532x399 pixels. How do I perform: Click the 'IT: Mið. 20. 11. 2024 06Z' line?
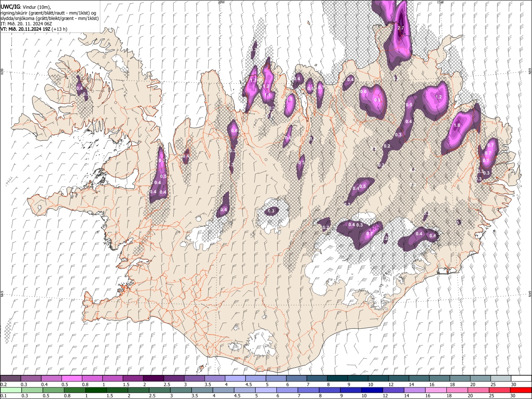pyautogui.click(x=26, y=24)
